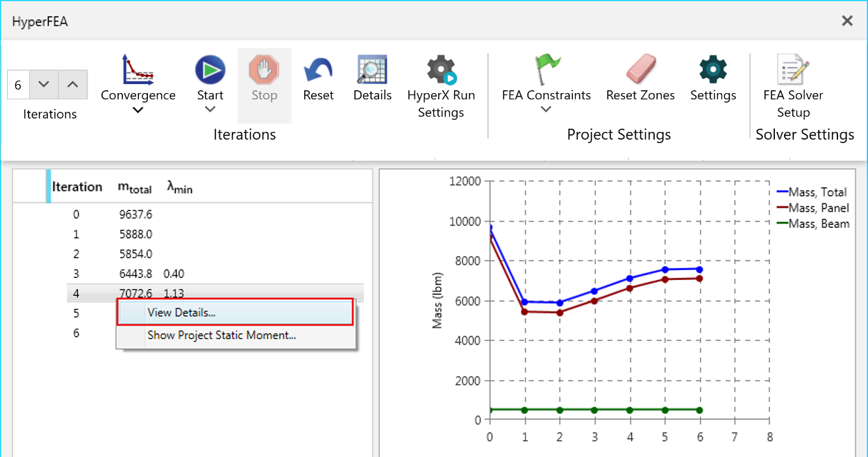Choose View Details... from the context menu
The image size is (868, 457).
pos(235,313)
